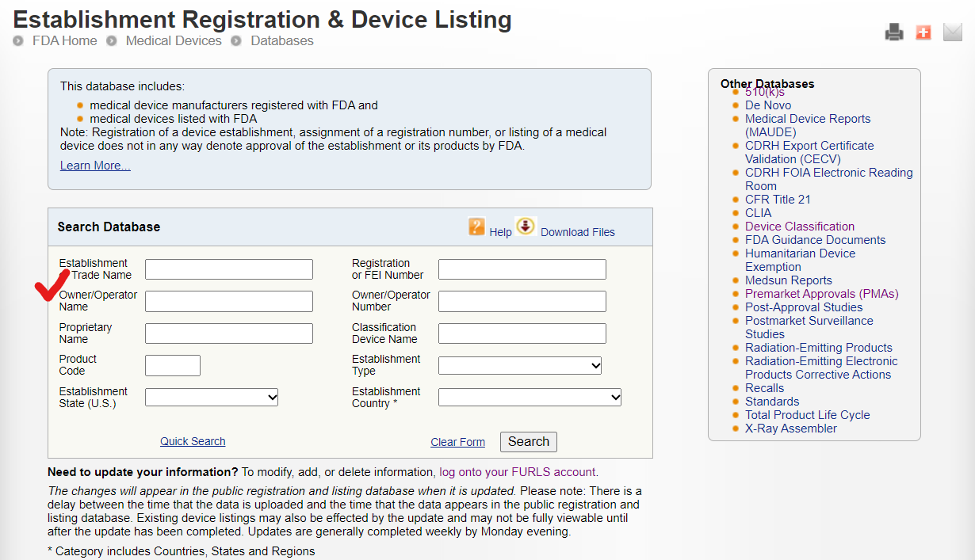Image resolution: width=975 pixels, height=560 pixels.
Task: Click the Quick Search link
Action: point(193,441)
